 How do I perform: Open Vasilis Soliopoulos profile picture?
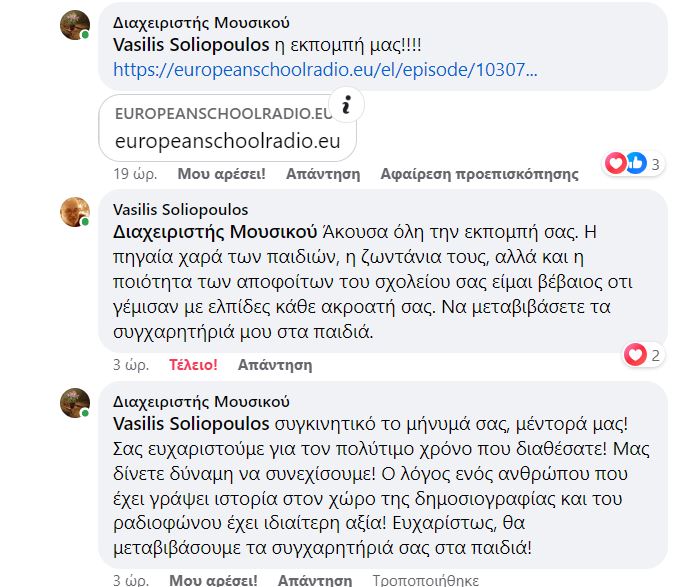point(75,213)
